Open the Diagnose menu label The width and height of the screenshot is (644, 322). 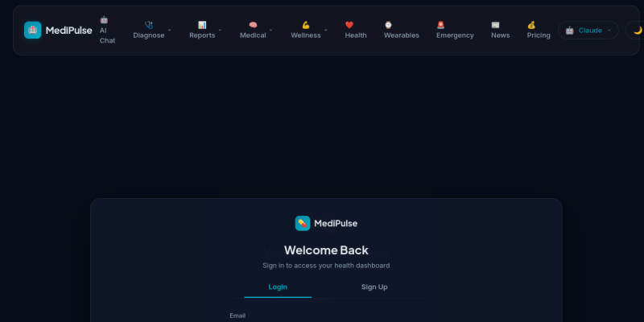149,35
